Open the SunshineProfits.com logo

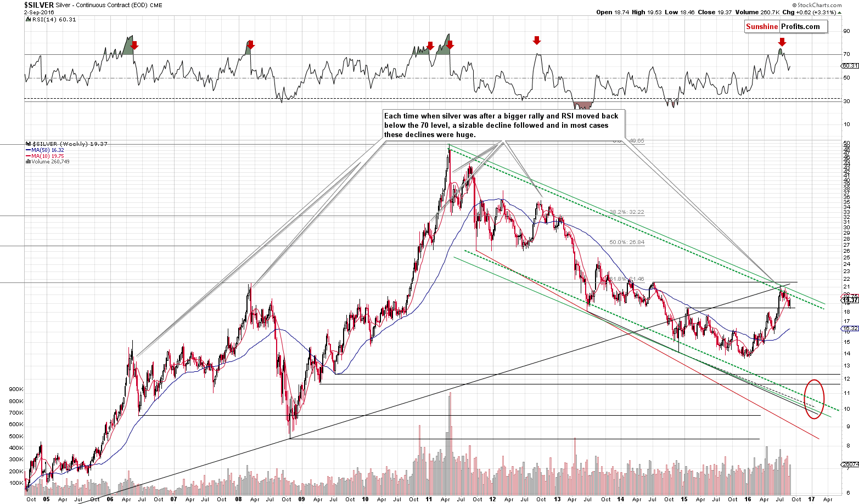tap(785, 26)
